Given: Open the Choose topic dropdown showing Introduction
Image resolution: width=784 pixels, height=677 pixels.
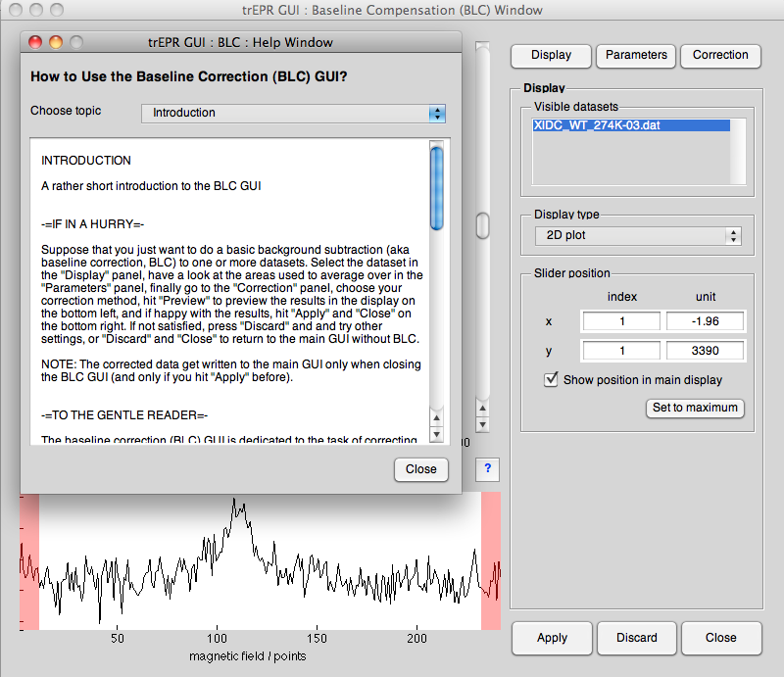Looking at the screenshot, I should (293, 113).
